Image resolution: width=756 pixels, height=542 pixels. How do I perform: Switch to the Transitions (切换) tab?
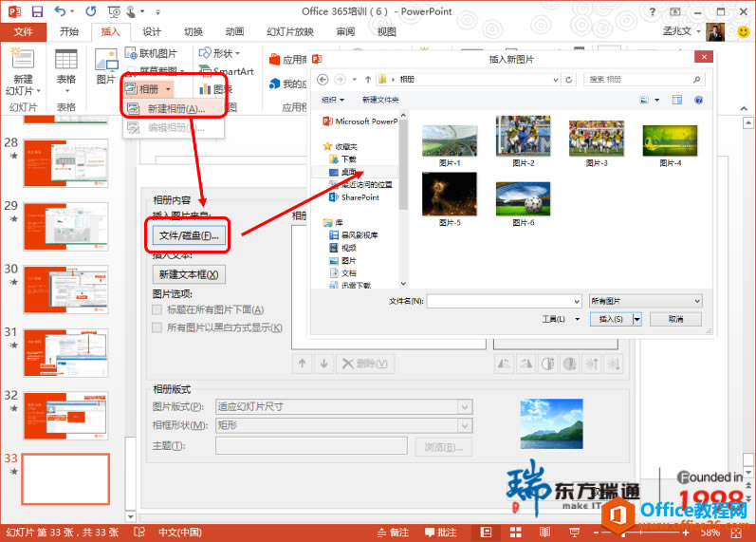pos(194,32)
